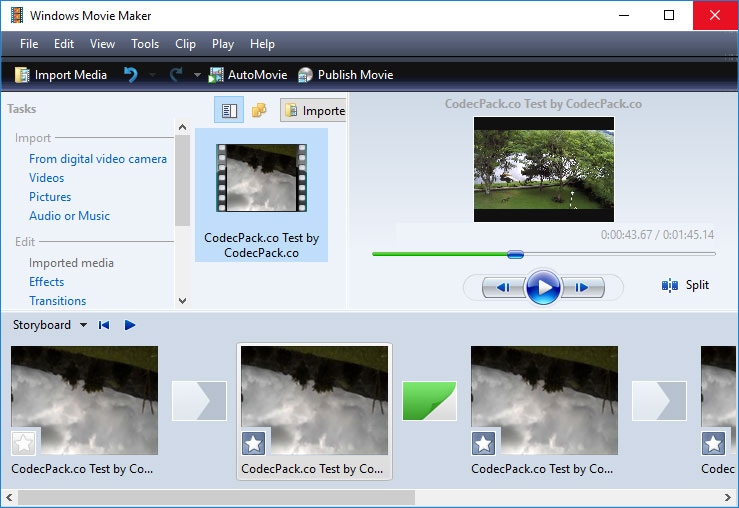Click the first clip's empty effects star
The width and height of the screenshot is (739, 508).
click(24, 443)
